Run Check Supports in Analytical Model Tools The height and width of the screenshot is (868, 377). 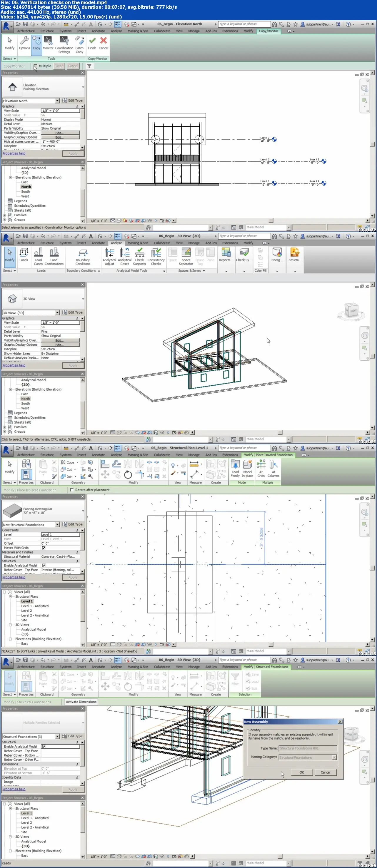[139, 257]
